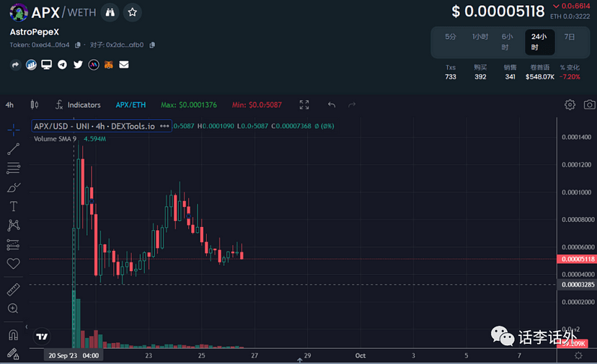Open the 4h chart interval dropdown

(x=9, y=105)
